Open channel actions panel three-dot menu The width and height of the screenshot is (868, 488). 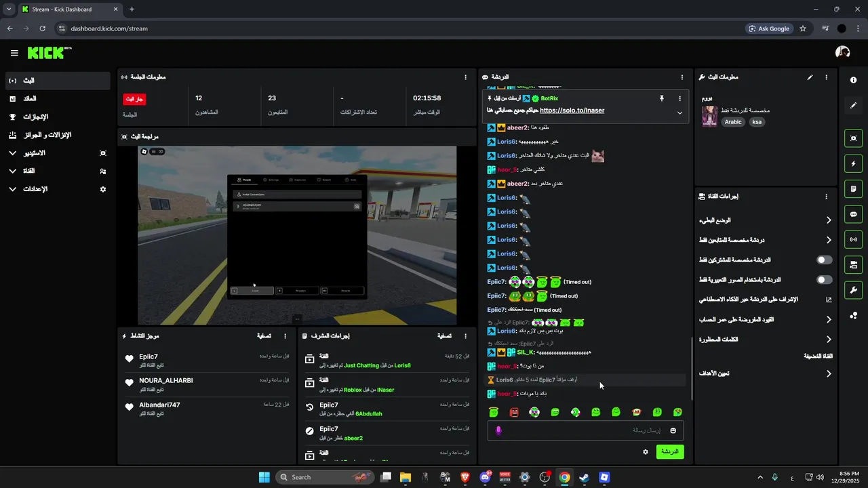[826, 197]
